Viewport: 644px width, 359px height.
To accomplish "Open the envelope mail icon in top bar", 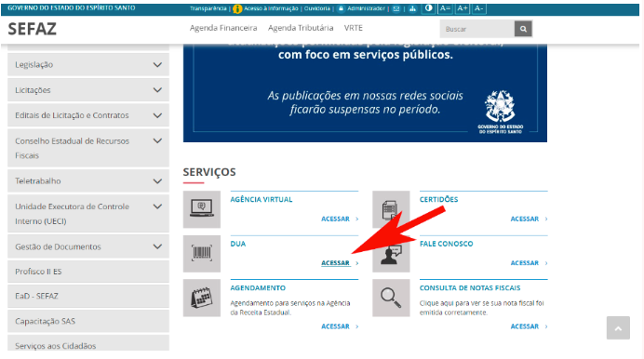I will [396, 8].
